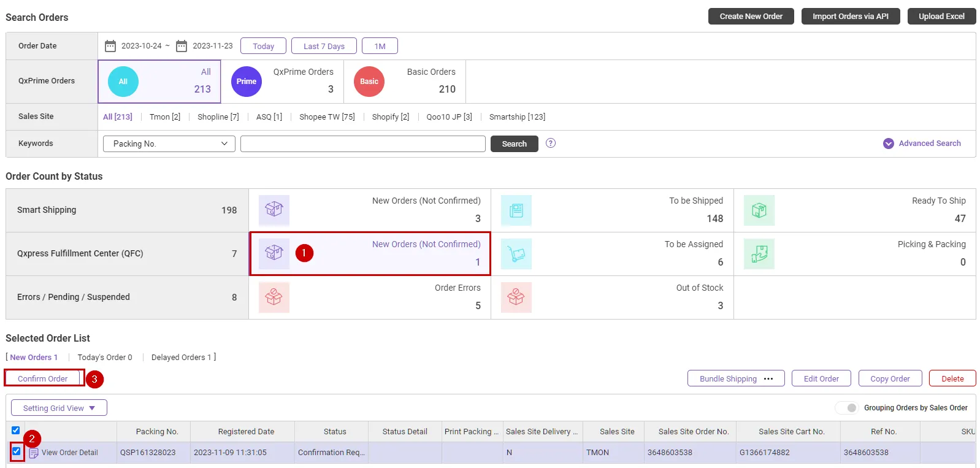Click Errors / Pending / Suspended row

tap(127, 297)
